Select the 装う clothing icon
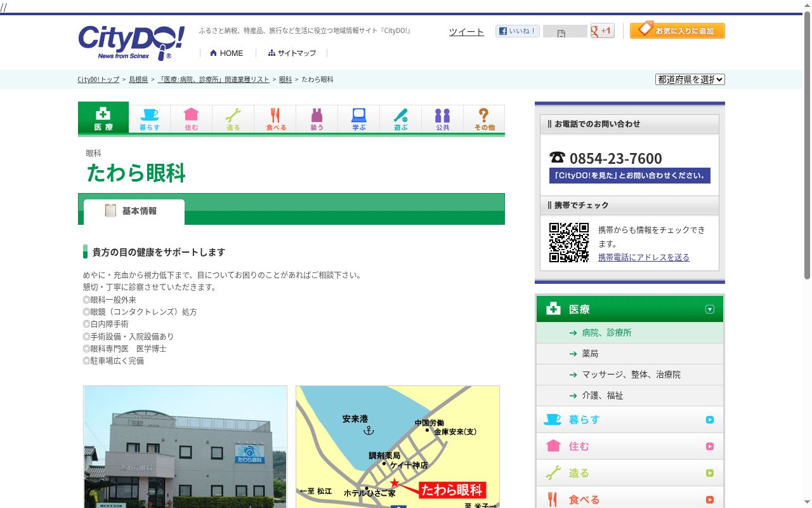The image size is (812, 508). coord(317,119)
